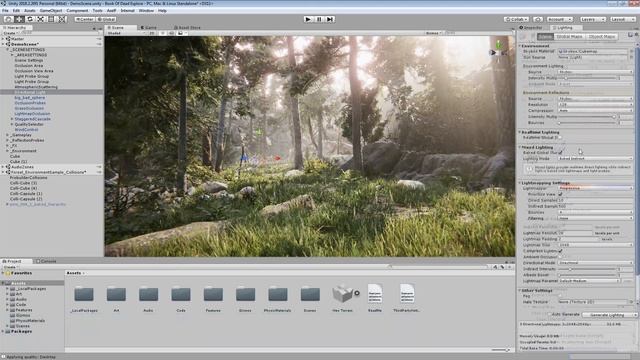Toggle Global handle rotation button
The width and height of the screenshot is (640, 360).
(106, 19)
